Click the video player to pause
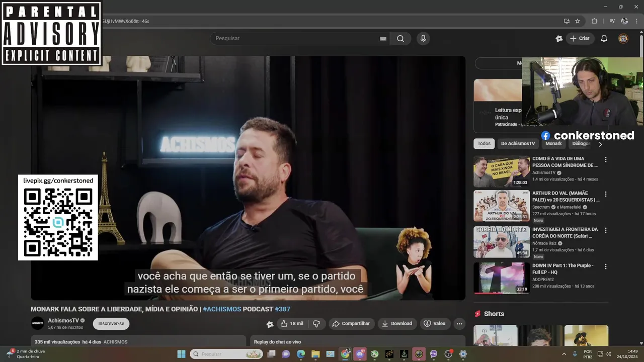 (248, 178)
